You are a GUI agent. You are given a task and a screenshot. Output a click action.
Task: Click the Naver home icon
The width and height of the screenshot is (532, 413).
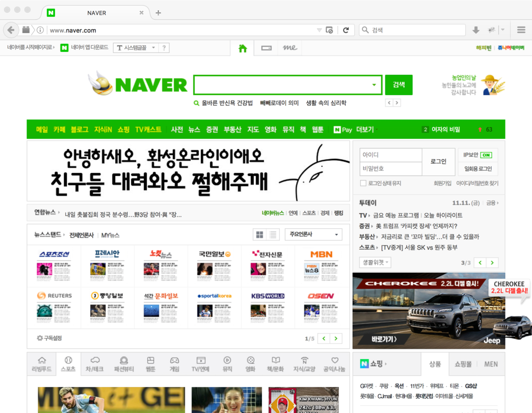(x=243, y=48)
